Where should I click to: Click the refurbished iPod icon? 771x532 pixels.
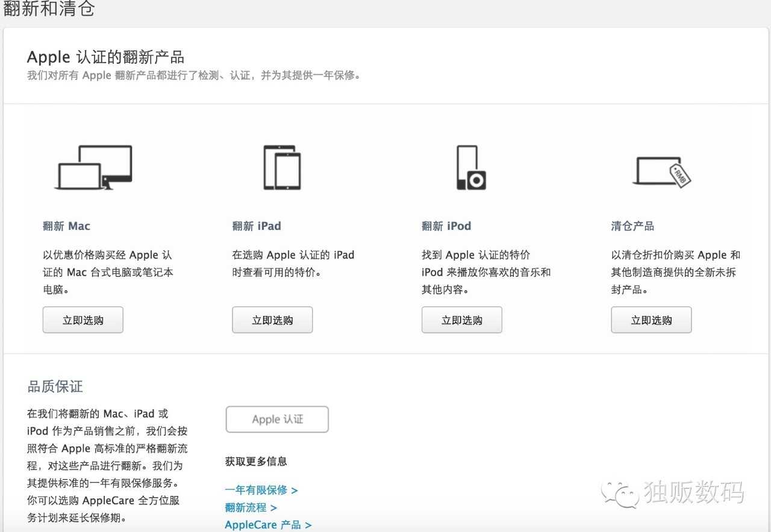470,167
